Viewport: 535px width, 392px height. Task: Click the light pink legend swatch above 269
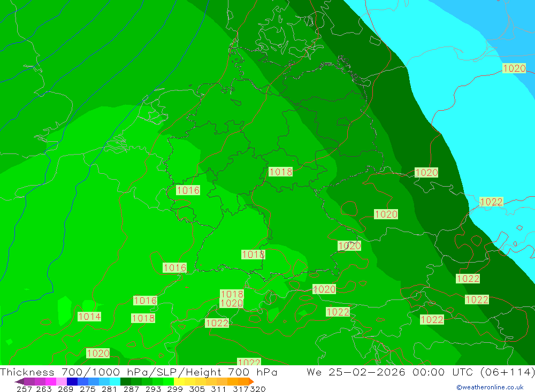coord(61,381)
